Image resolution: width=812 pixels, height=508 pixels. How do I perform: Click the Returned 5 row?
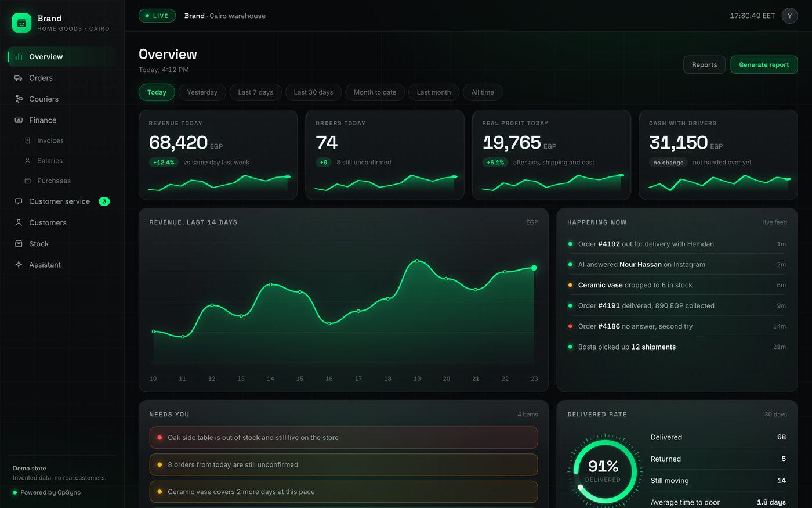[x=718, y=459]
